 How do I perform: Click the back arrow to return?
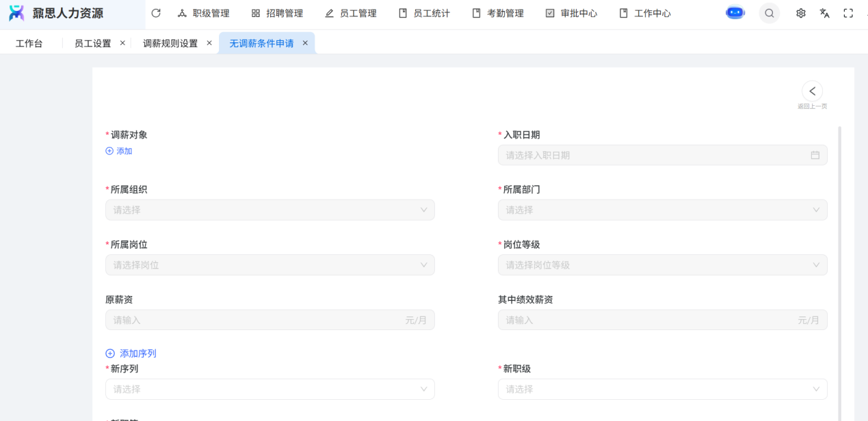click(x=812, y=91)
